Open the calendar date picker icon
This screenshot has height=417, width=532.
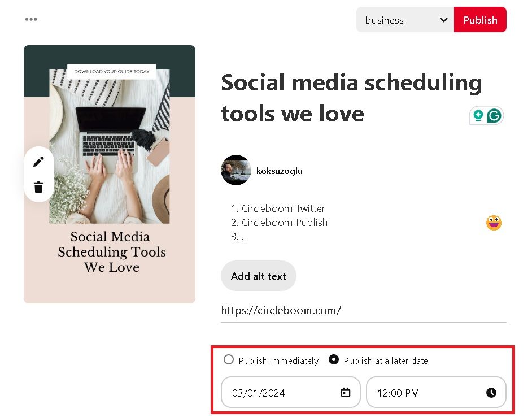tap(345, 393)
